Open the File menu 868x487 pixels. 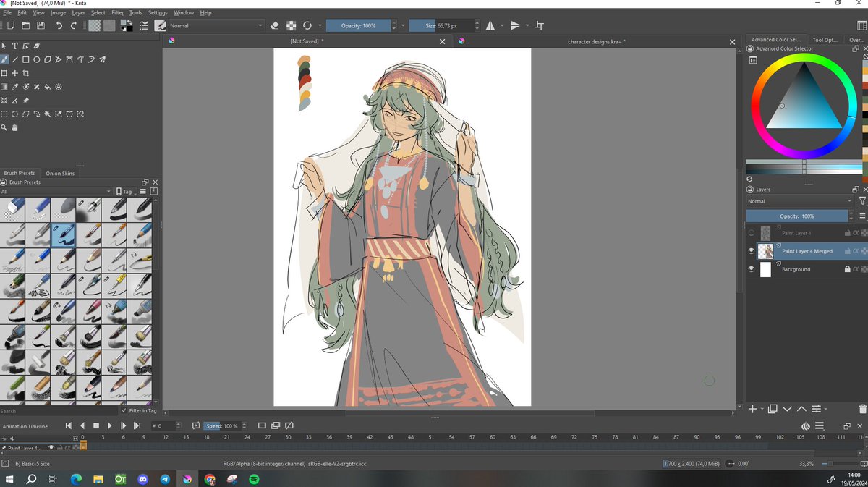[x=7, y=12]
